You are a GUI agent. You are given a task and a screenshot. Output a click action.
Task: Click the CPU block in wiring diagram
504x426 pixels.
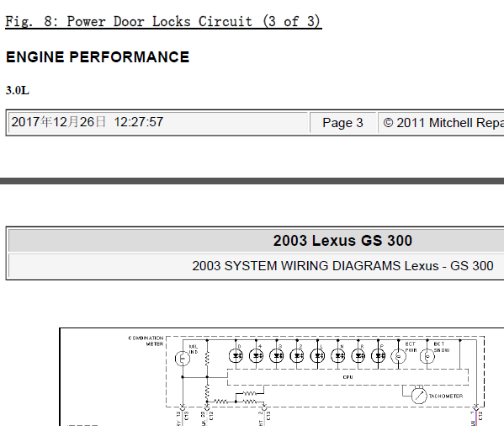tap(347, 377)
